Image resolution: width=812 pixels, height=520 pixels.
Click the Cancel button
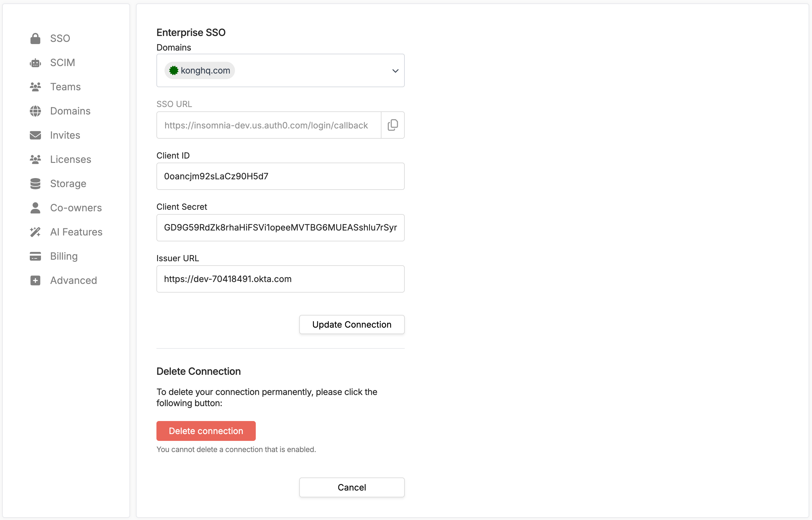point(352,487)
